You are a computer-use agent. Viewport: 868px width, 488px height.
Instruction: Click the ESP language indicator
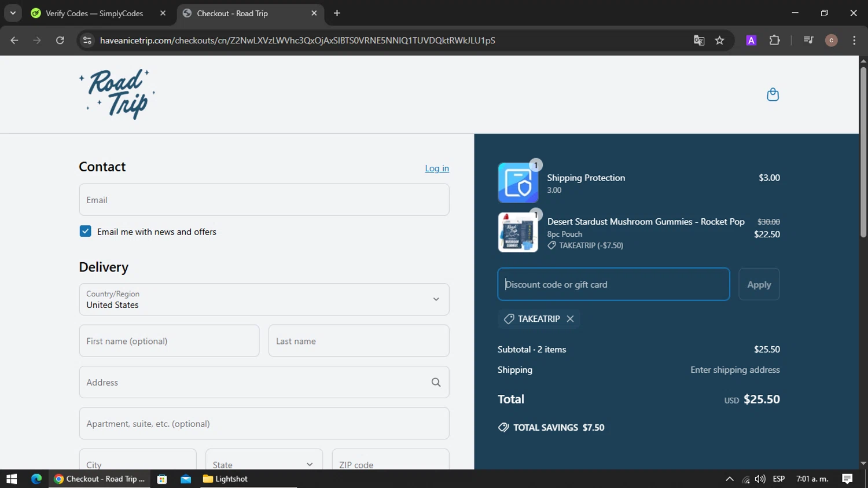tap(779, 479)
